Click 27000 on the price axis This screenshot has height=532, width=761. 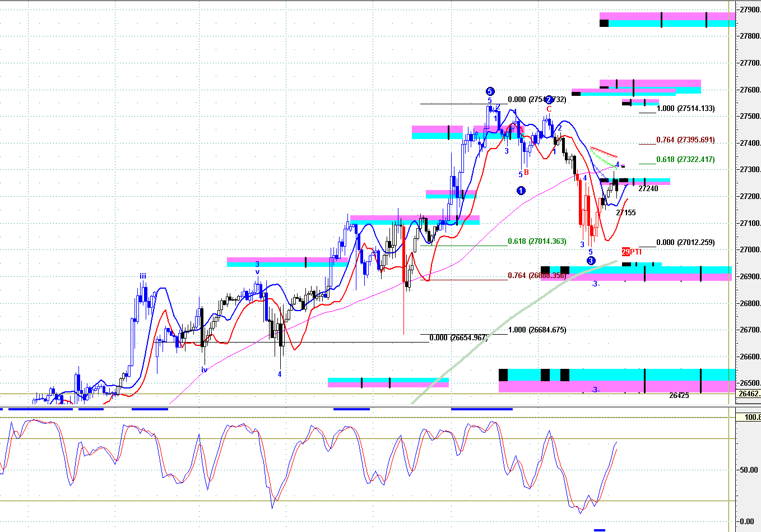coord(750,250)
